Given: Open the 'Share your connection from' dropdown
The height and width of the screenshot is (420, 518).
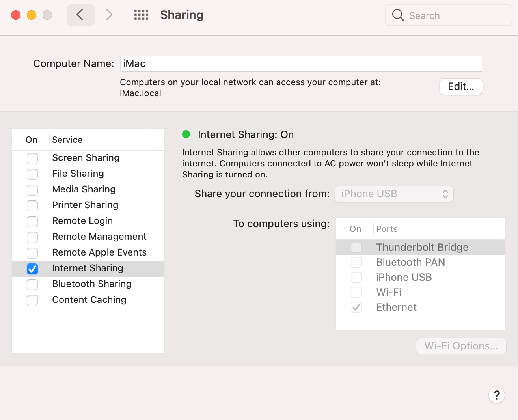Looking at the screenshot, I should (x=394, y=194).
